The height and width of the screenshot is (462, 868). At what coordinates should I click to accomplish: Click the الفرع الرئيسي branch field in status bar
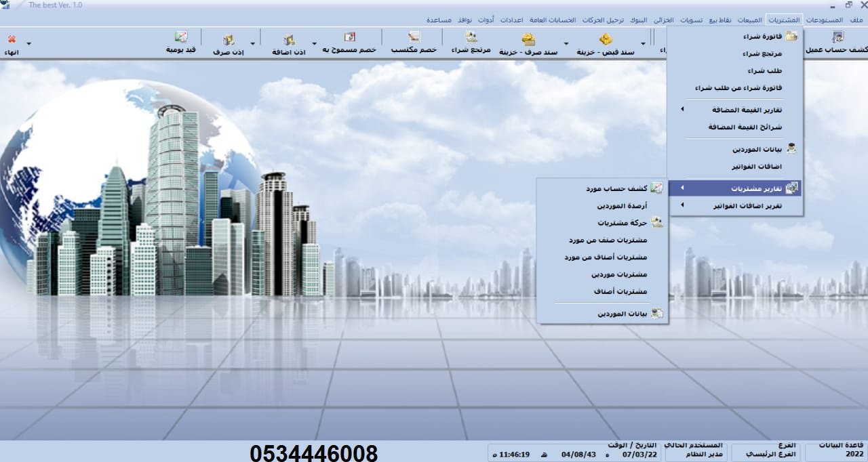[x=767, y=453]
